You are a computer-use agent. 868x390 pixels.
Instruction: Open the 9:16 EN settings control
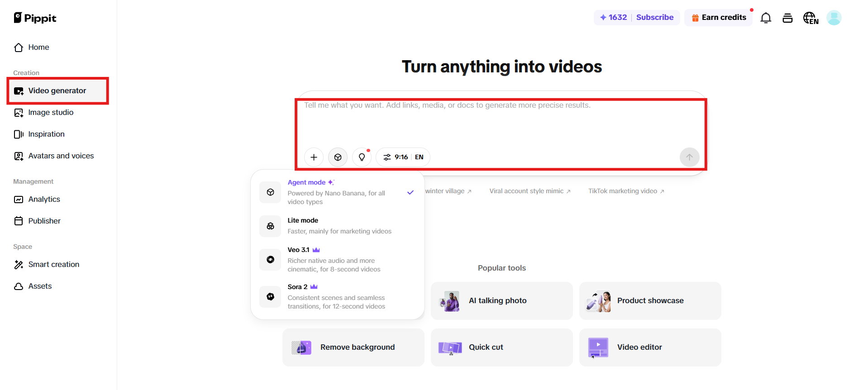pos(403,157)
